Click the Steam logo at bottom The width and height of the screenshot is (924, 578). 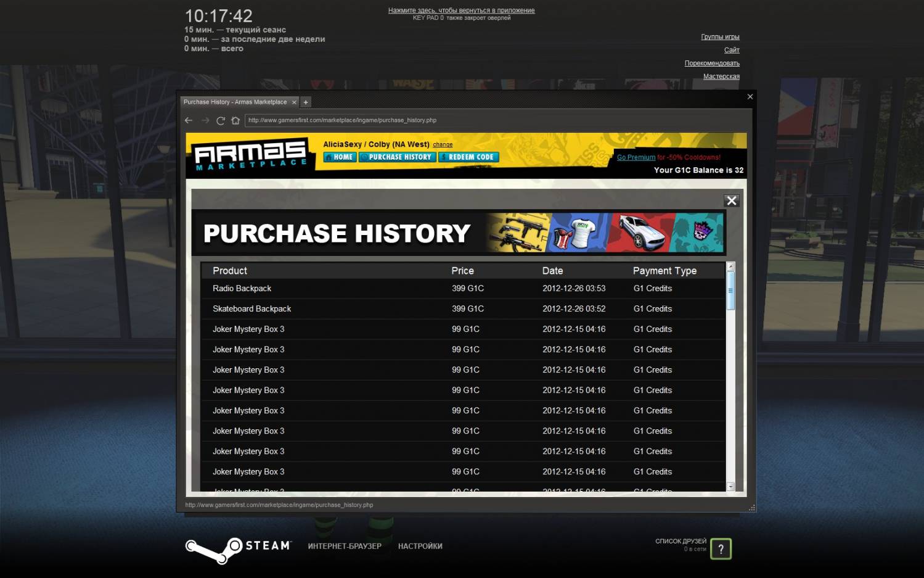238,548
